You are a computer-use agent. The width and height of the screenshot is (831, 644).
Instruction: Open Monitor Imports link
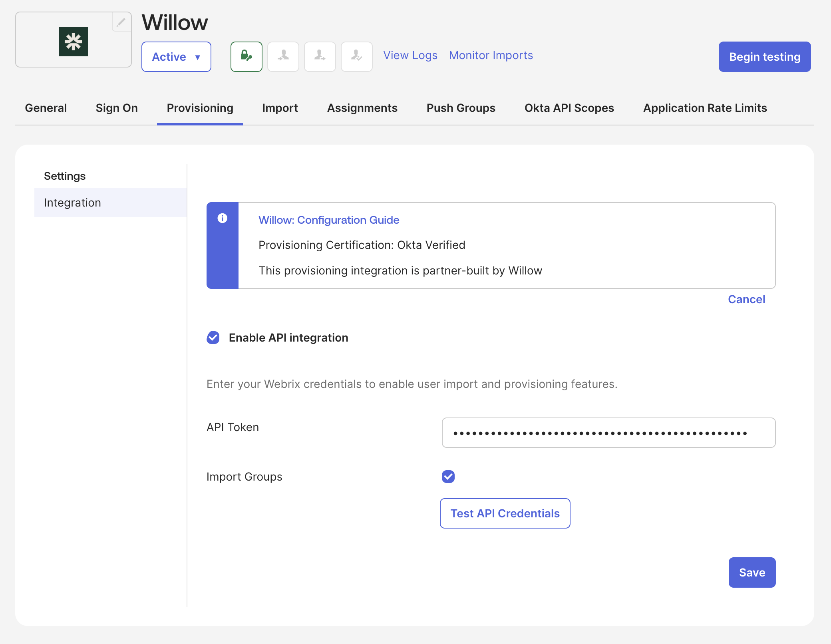(x=491, y=55)
